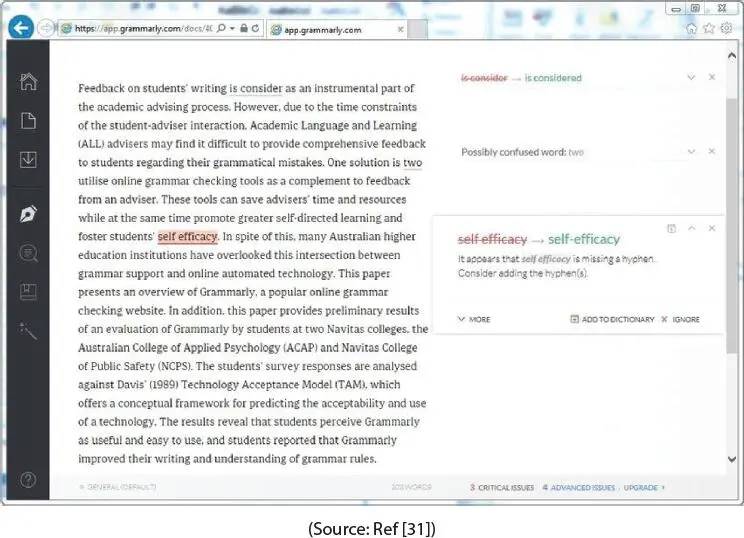The width and height of the screenshot is (744, 538).
Task: Dismiss the self-efficacy suggestion card
Action: [712, 228]
